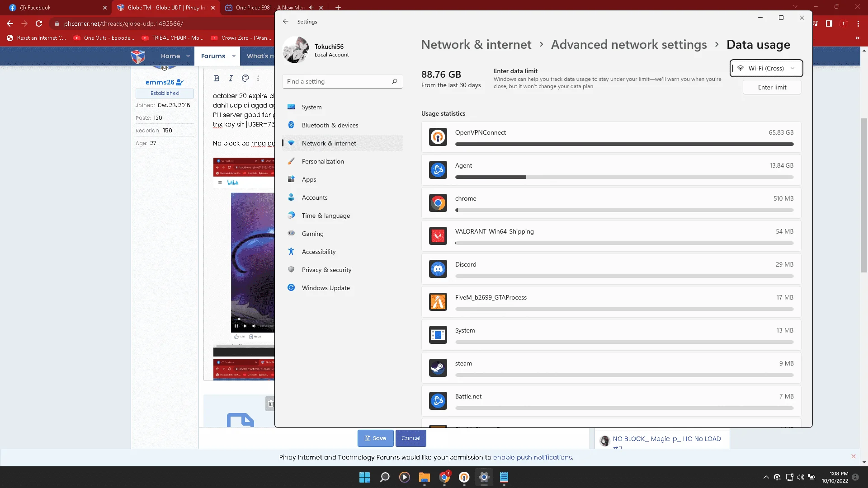Screen dimensions: 868x488
Task: Open Windows Start menu from taskbar
Action: click(x=364, y=477)
